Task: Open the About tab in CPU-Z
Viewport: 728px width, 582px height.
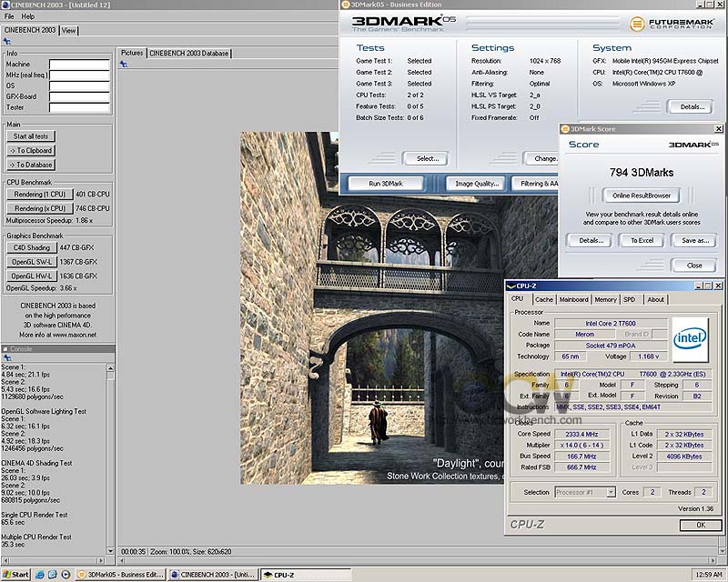Action: pos(655,300)
